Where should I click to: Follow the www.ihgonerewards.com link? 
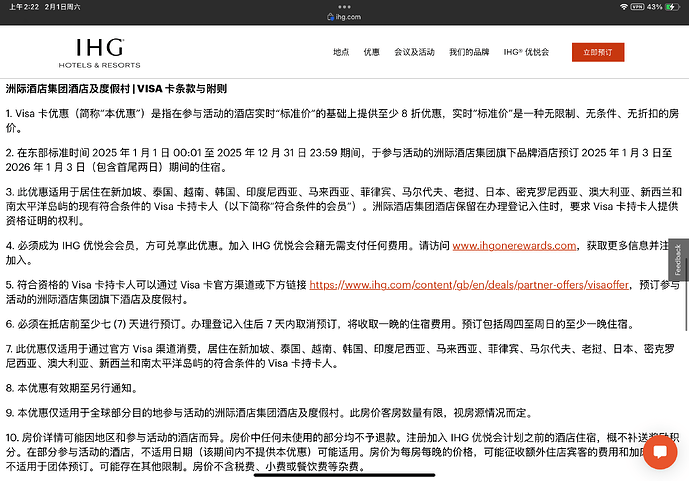514,245
